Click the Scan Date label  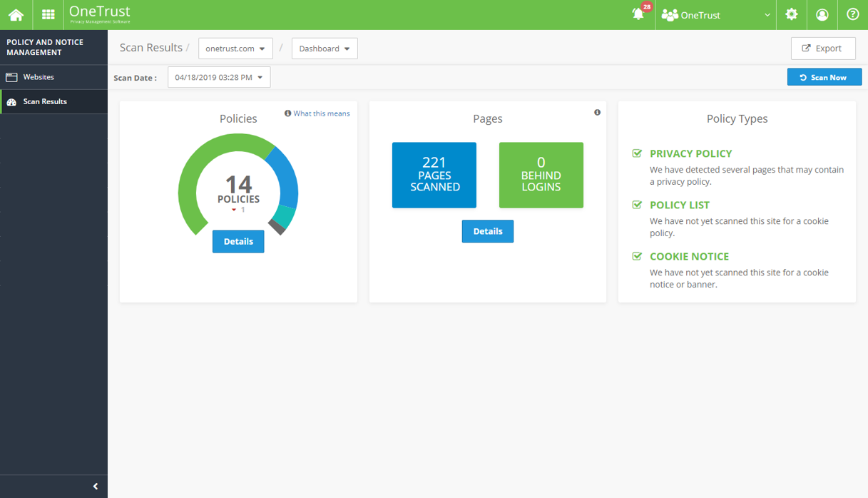pos(135,78)
